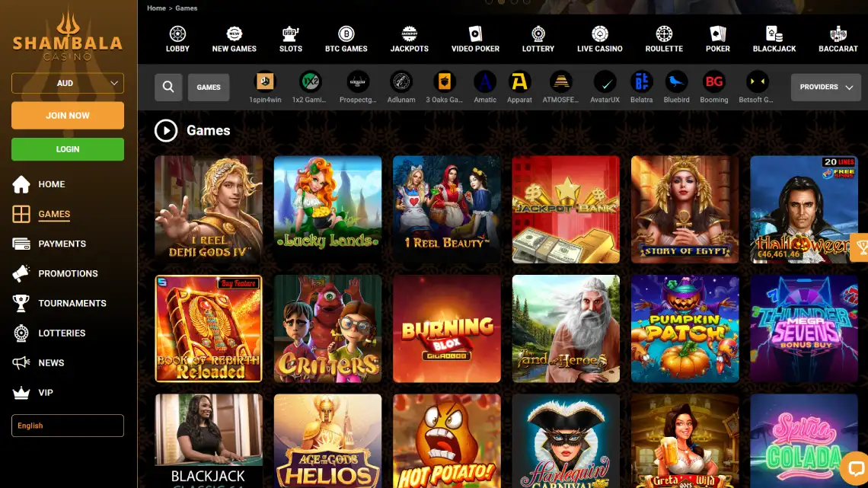The image size is (868, 488).
Task: Expand the AUD currency dropdown
Action: click(68, 83)
